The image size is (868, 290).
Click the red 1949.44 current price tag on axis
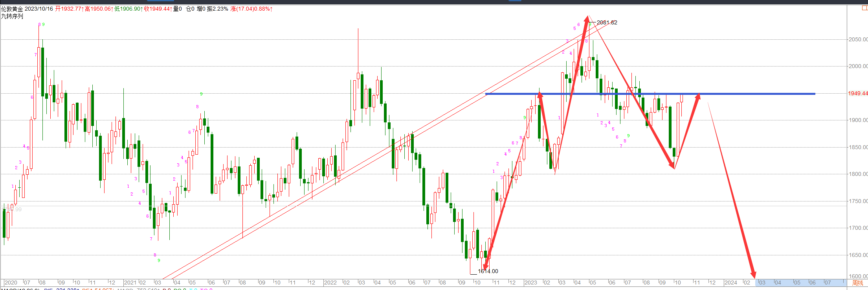pos(857,93)
